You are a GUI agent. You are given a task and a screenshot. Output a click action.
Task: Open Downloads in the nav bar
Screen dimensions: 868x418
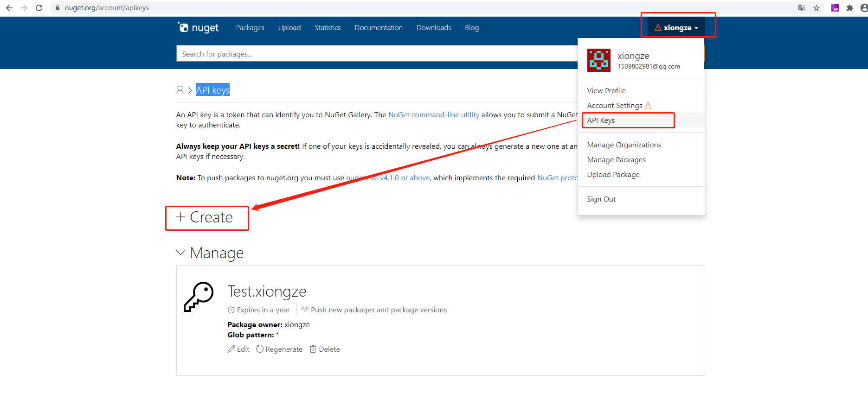pyautogui.click(x=434, y=28)
